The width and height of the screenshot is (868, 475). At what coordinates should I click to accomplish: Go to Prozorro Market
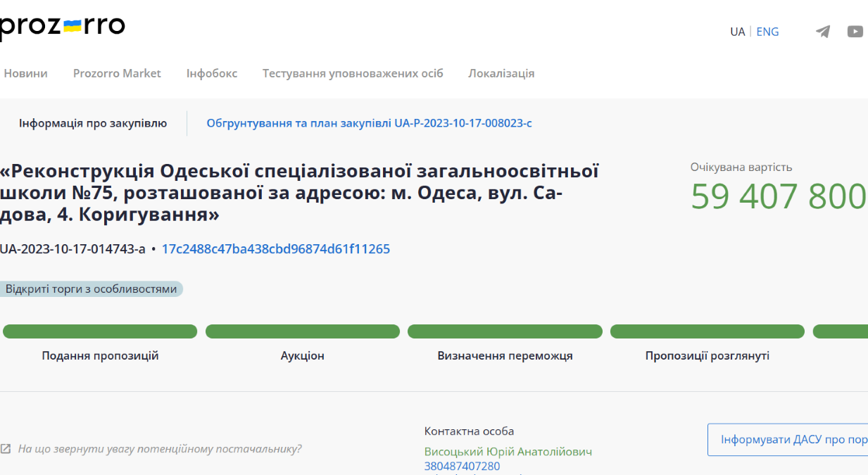pyautogui.click(x=117, y=73)
